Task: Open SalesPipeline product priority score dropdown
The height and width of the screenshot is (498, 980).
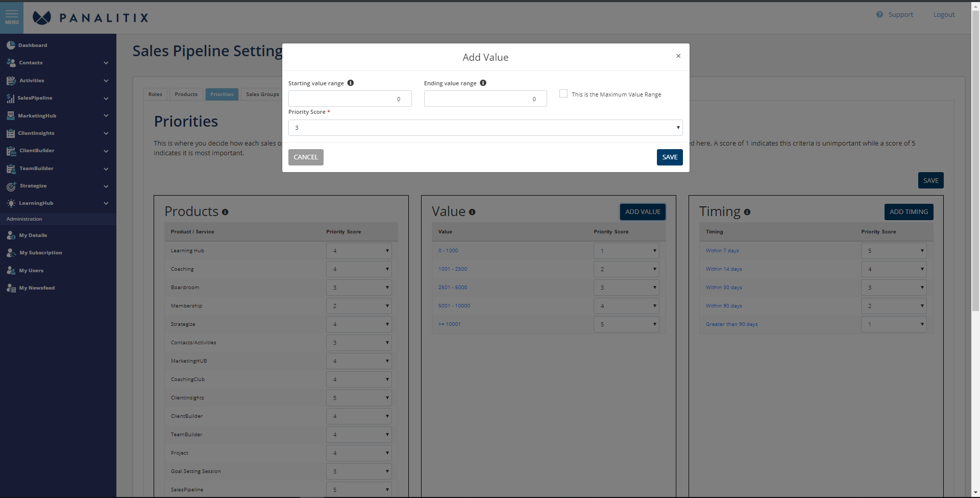Action: [x=359, y=489]
